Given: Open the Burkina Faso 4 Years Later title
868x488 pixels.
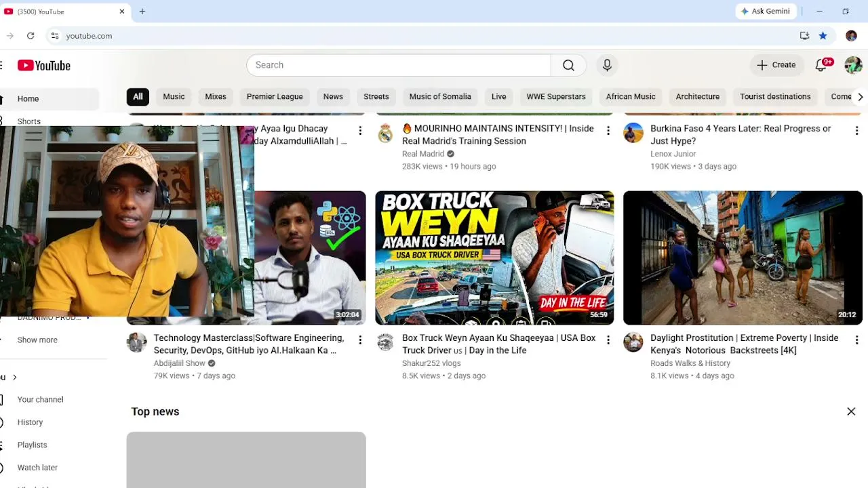Looking at the screenshot, I should (x=741, y=135).
